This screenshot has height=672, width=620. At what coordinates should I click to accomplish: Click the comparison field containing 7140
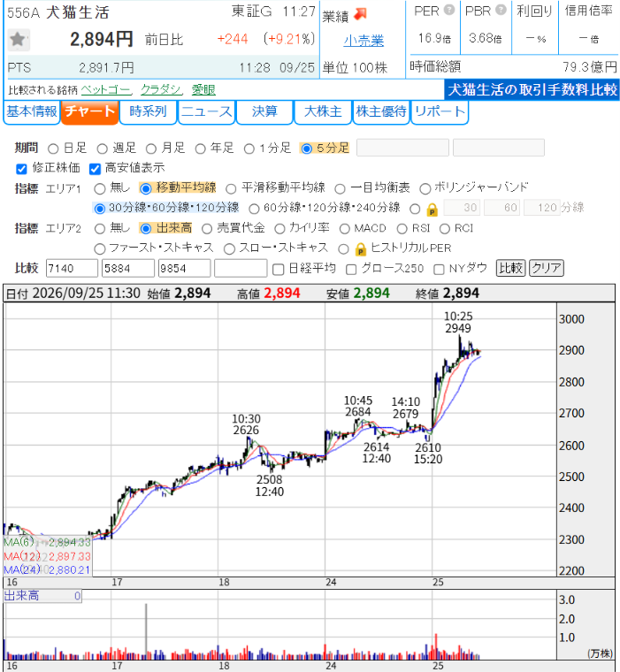72,268
